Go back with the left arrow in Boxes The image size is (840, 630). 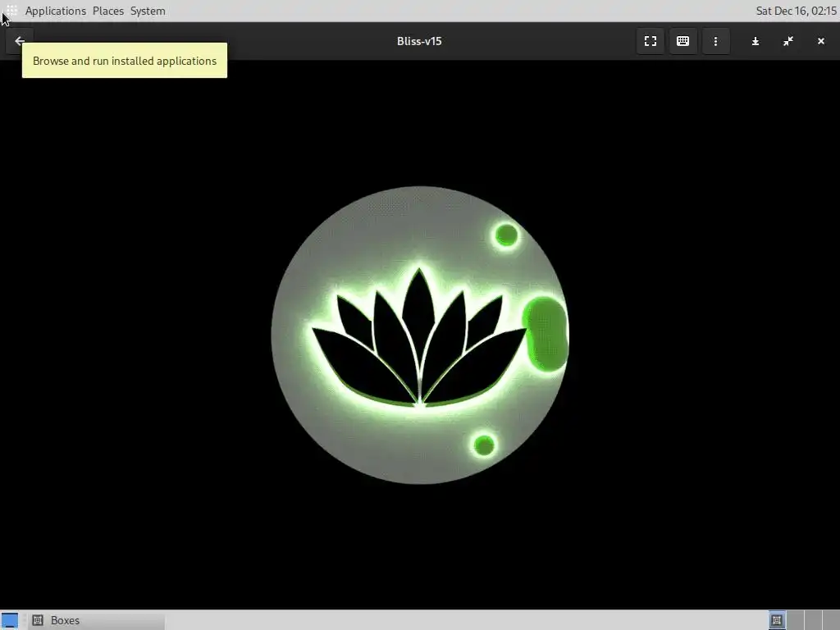click(20, 41)
